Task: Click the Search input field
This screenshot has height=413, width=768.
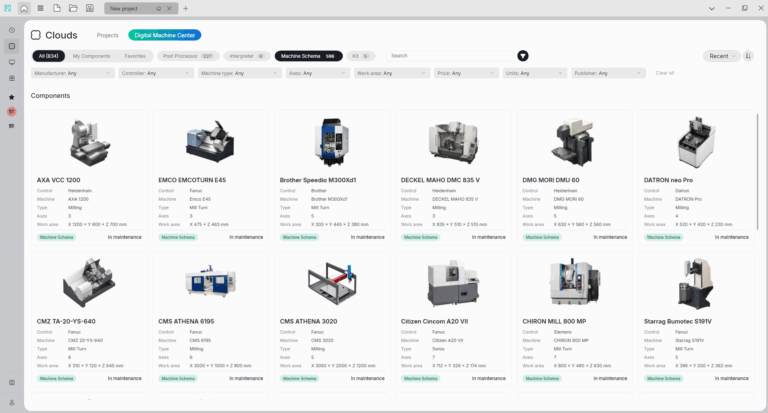Action: (x=450, y=56)
